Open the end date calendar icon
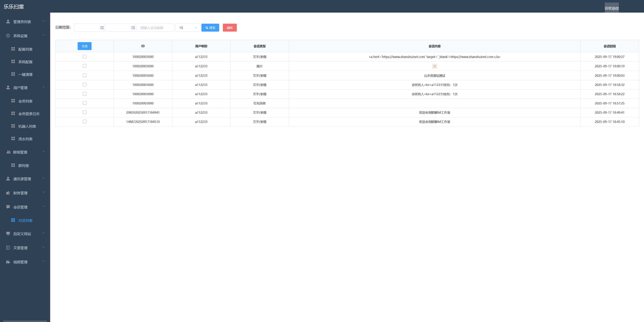The width and height of the screenshot is (644, 322). pos(133,28)
